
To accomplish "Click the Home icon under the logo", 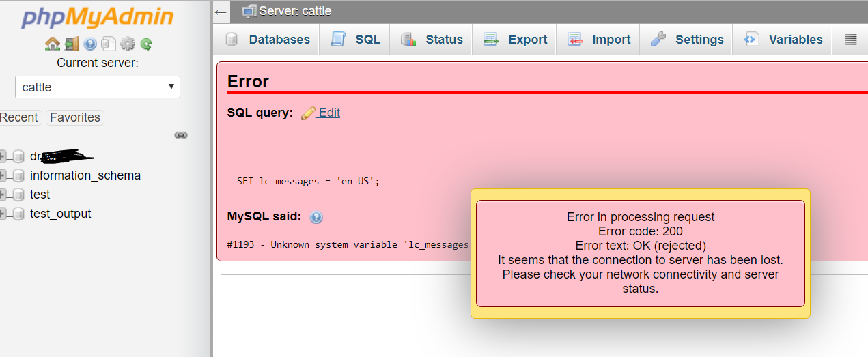I will click(x=52, y=44).
